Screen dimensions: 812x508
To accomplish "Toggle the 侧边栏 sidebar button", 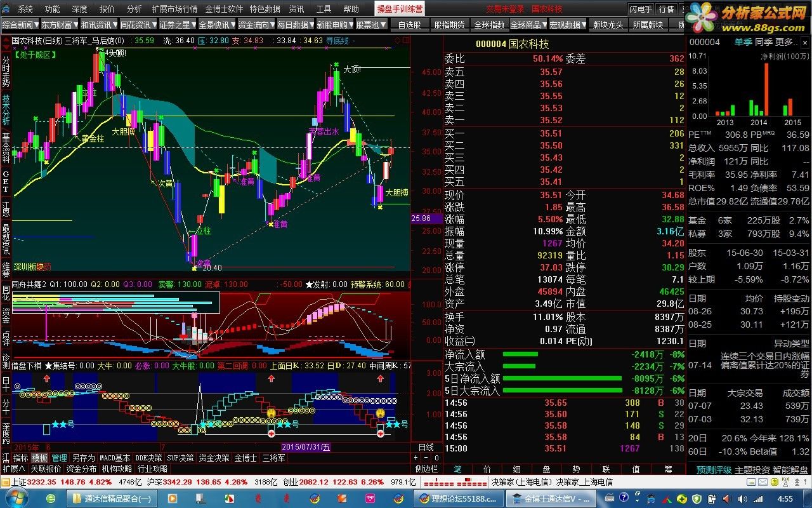I will tap(426, 469).
